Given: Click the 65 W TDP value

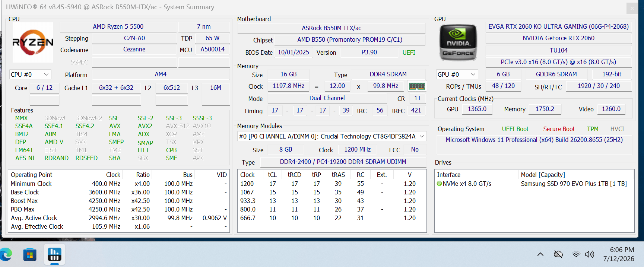Looking at the screenshot, I should pos(212,38).
